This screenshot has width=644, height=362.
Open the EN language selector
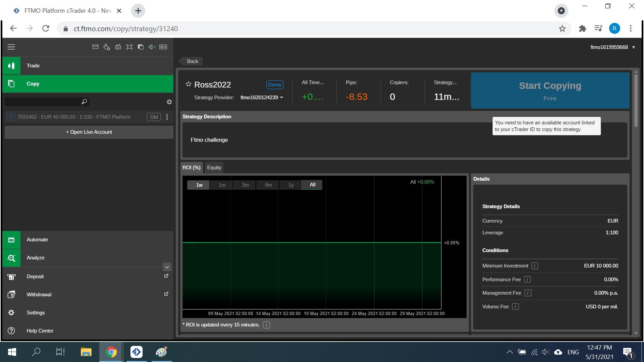tap(163, 47)
